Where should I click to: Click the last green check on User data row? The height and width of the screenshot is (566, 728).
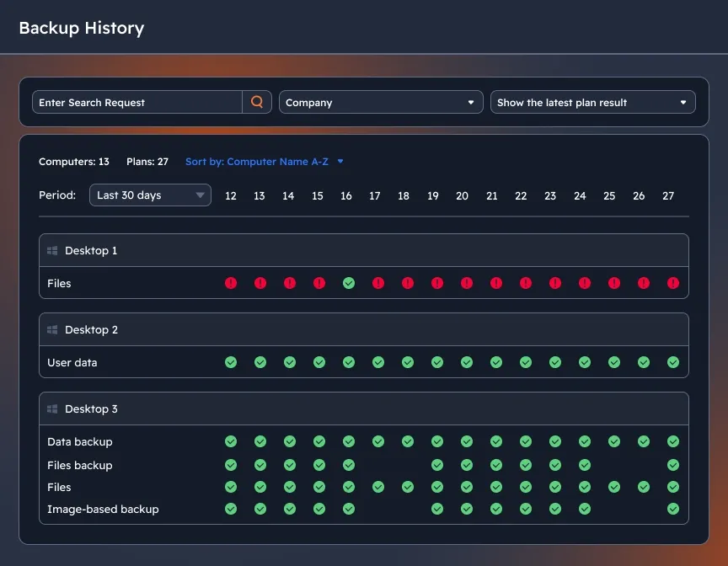tap(672, 362)
